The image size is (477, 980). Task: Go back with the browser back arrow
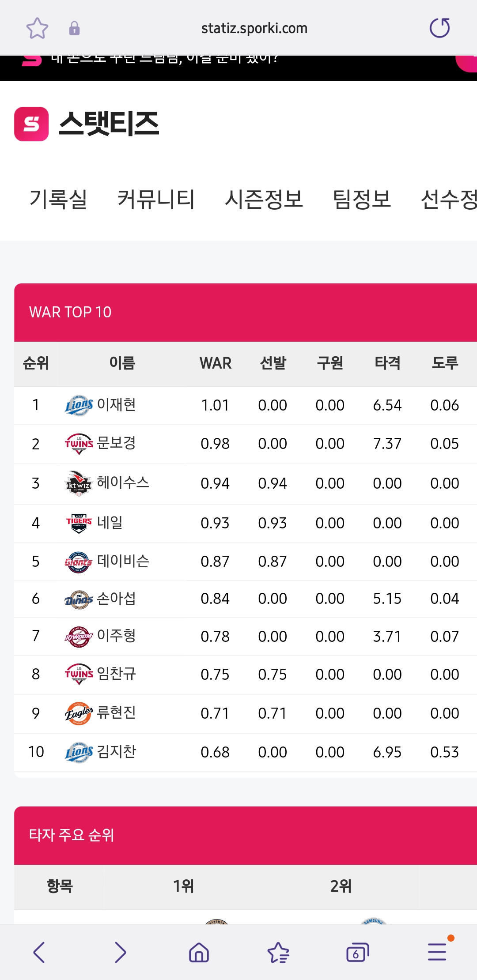click(39, 952)
